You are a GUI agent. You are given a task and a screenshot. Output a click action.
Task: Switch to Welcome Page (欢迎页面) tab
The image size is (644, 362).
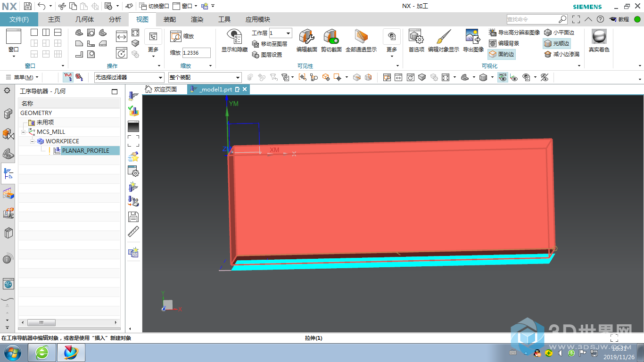(x=161, y=89)
